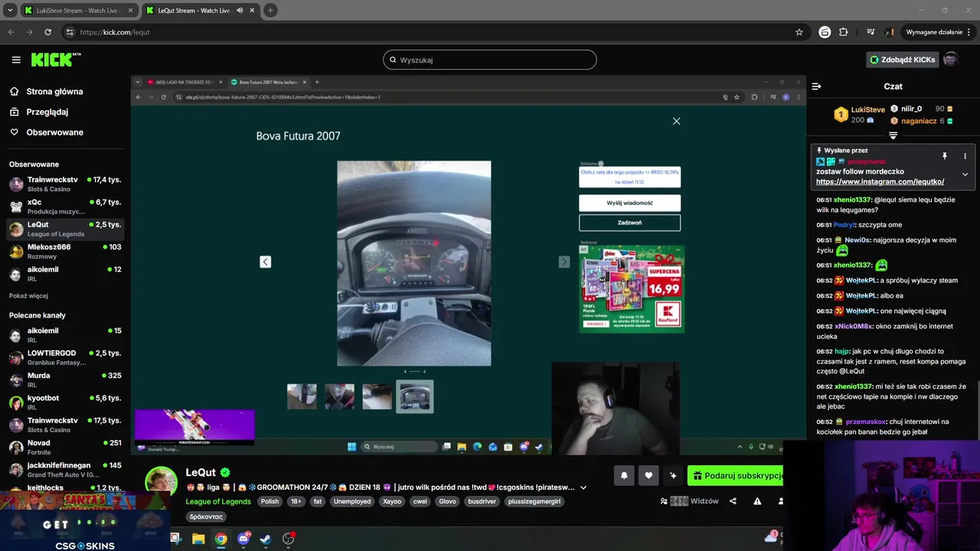
Task: Open File Explorer from taskbar
Action: (198, 539)
